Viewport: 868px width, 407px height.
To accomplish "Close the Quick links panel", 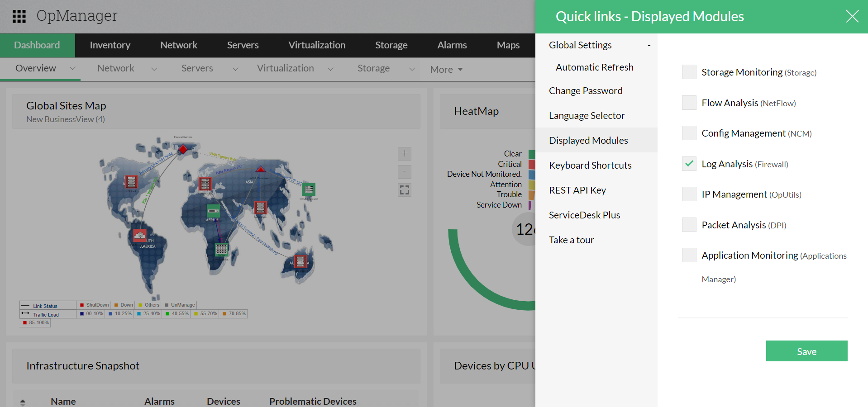I will click(852, 16).
